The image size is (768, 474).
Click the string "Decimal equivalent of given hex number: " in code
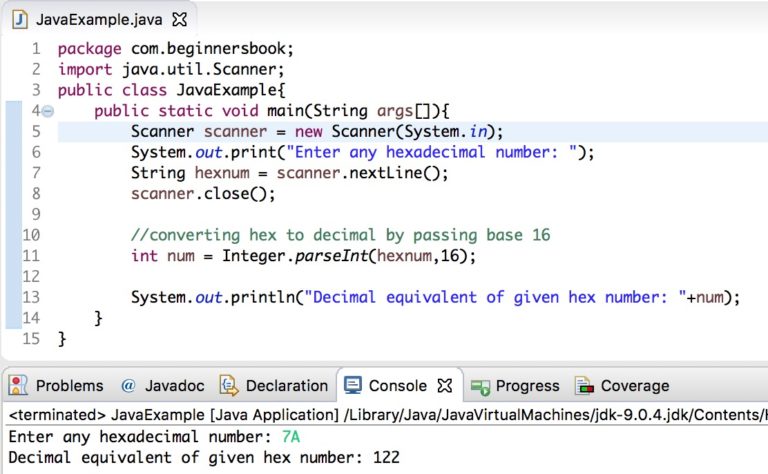(495, 297)
